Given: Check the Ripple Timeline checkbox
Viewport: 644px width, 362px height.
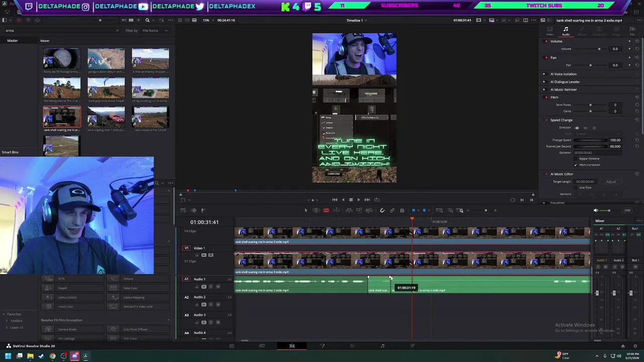Looking at the screenshot, I should (x=576, y=158).
